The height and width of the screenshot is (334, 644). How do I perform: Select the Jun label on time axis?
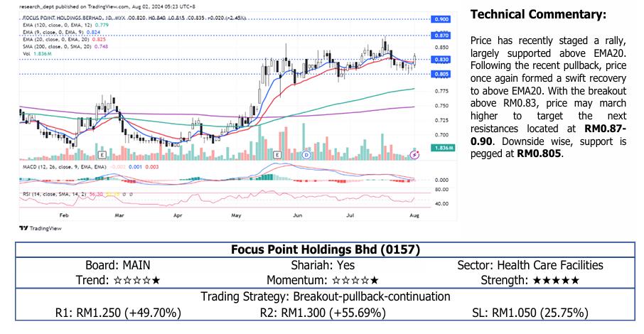click(299, 214)
